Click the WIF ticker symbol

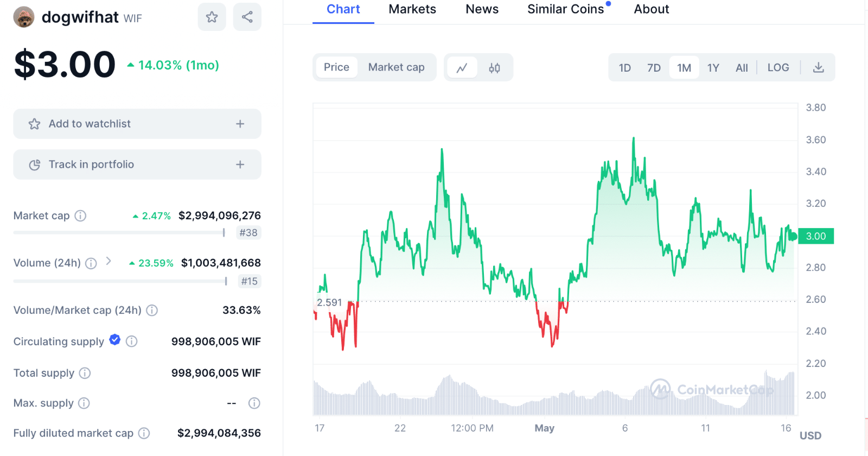[x=133, y=18]
